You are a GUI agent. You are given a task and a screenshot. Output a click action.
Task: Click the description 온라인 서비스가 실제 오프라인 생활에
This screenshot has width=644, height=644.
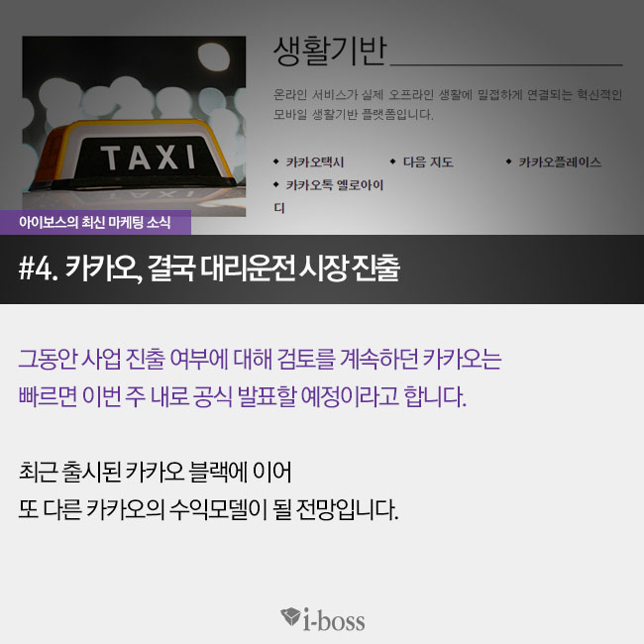448,95
